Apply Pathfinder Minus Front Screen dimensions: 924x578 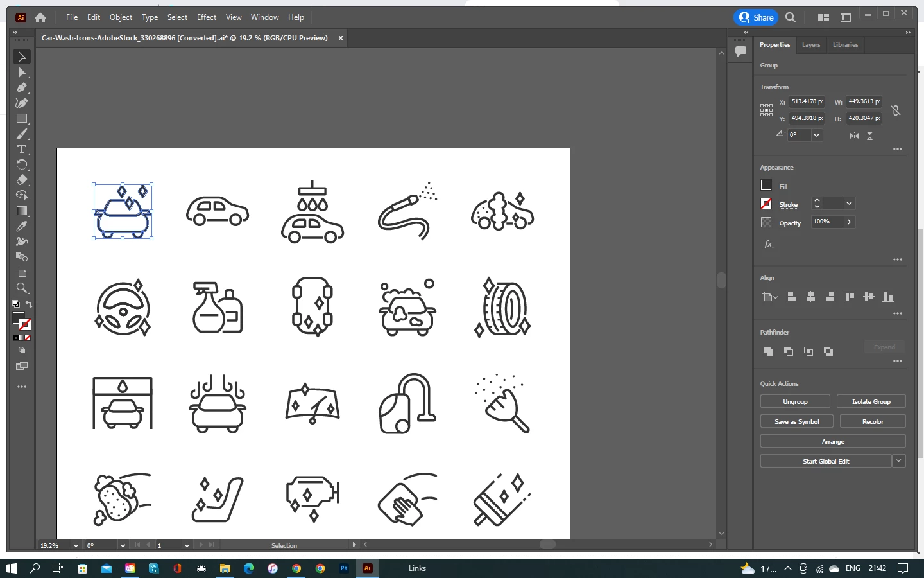[788, 351]
